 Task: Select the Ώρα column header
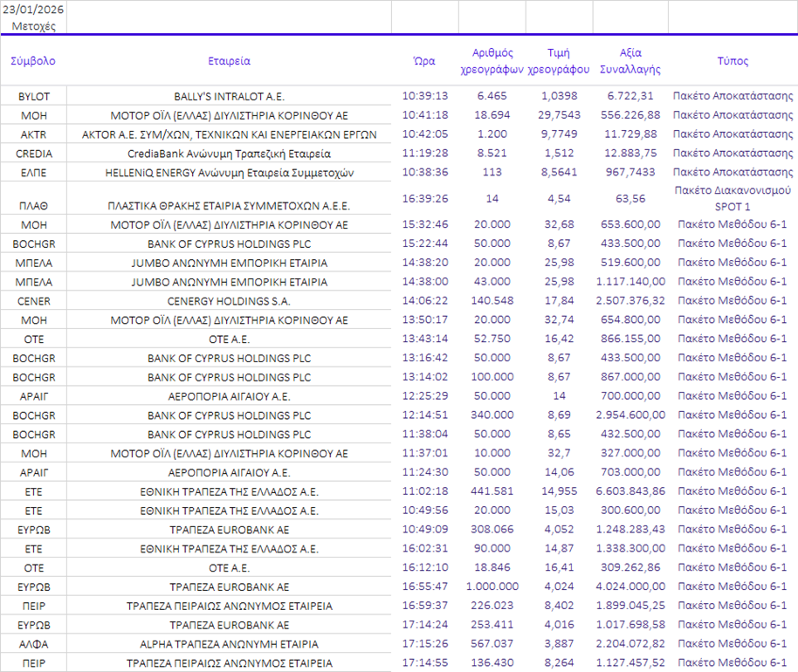[x=424, y=61]
